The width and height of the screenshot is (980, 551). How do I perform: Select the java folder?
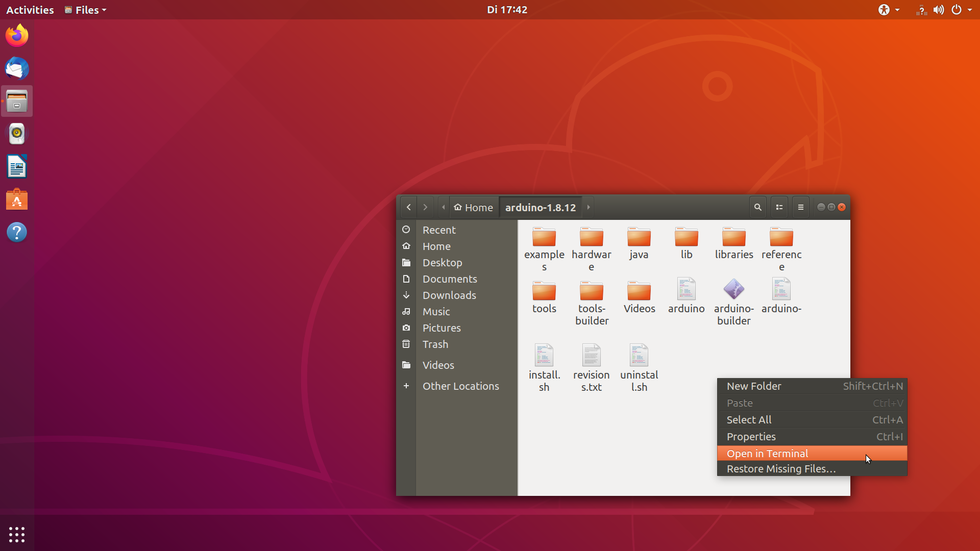pos(639,244)
